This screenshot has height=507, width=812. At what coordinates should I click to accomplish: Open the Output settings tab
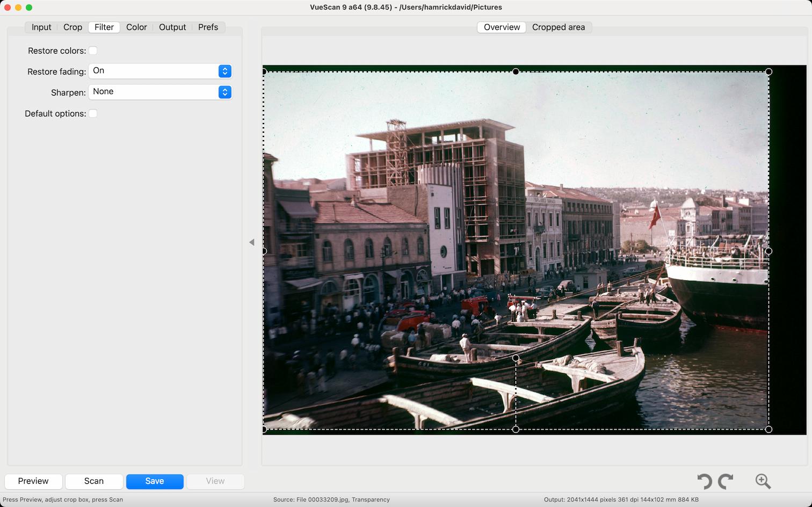[172, 27]
